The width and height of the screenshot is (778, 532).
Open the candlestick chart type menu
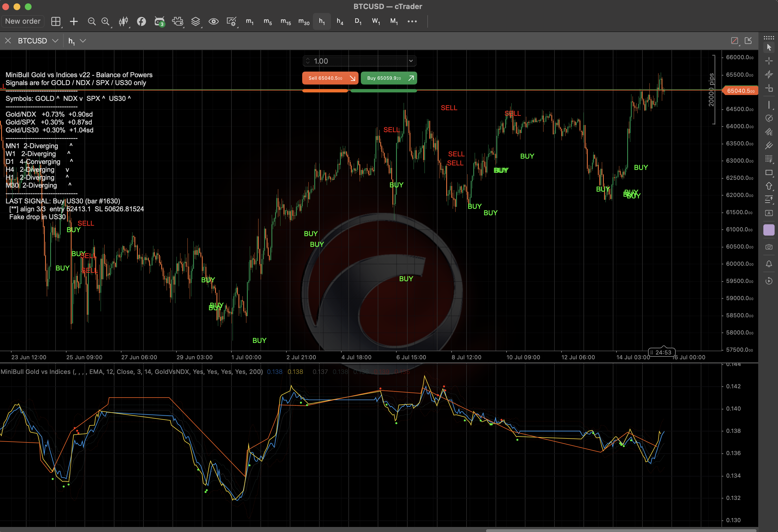[123, 21]
